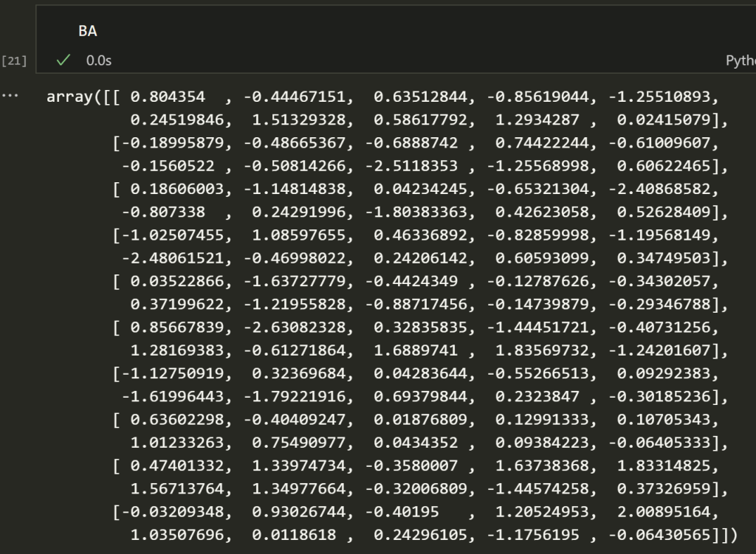Click the value 0.01876809
The width and height of the screenshot is (756, 554).
coord(420,420)
